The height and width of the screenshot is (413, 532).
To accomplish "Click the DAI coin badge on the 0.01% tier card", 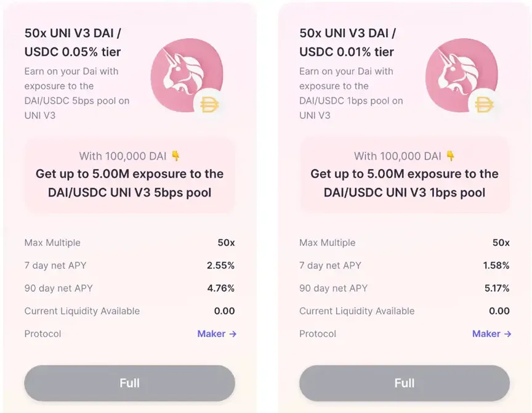I will coord(484,105).
